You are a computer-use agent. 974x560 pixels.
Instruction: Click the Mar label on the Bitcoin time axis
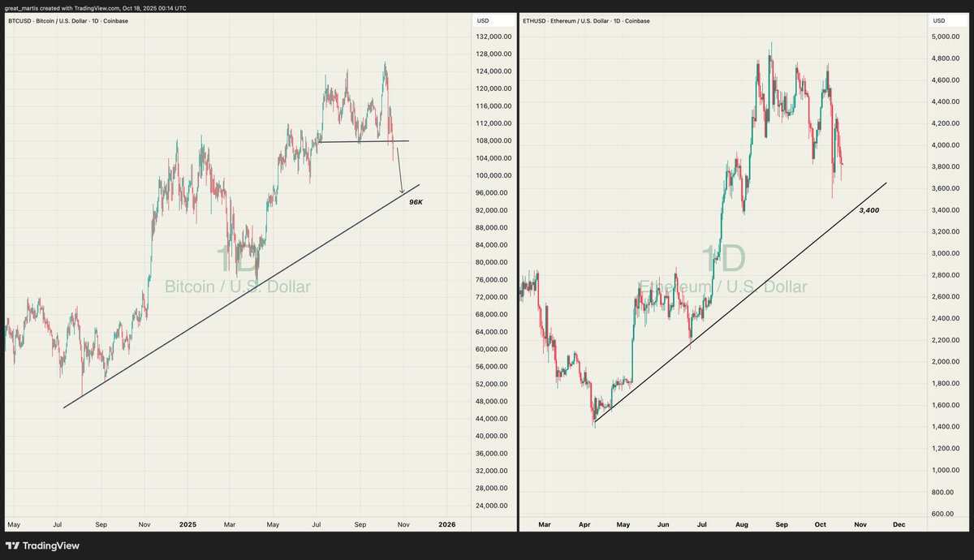click(x=230, y=524)
